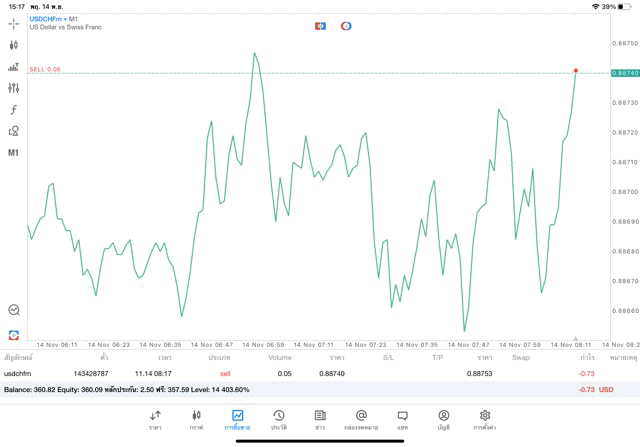This screenshot has width=640, height=447.
Task: Open the drawing objects shapes icon
Action: pos(14,131)
